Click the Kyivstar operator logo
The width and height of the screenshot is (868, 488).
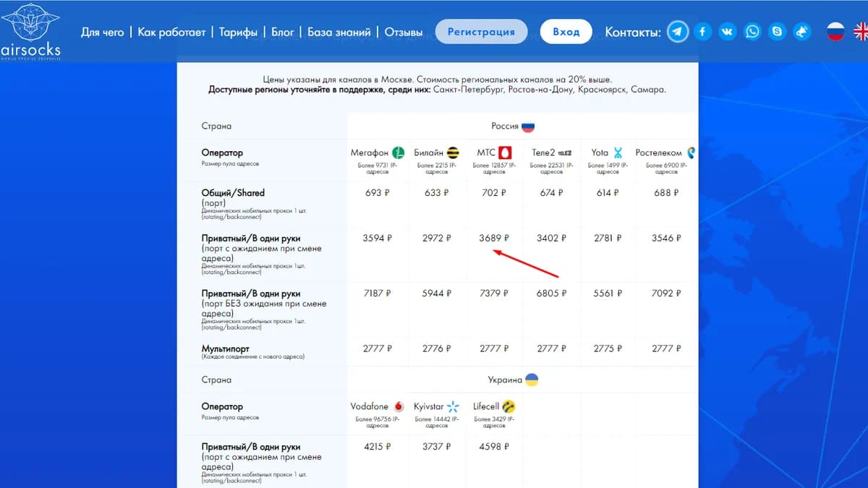pos(454,406)
